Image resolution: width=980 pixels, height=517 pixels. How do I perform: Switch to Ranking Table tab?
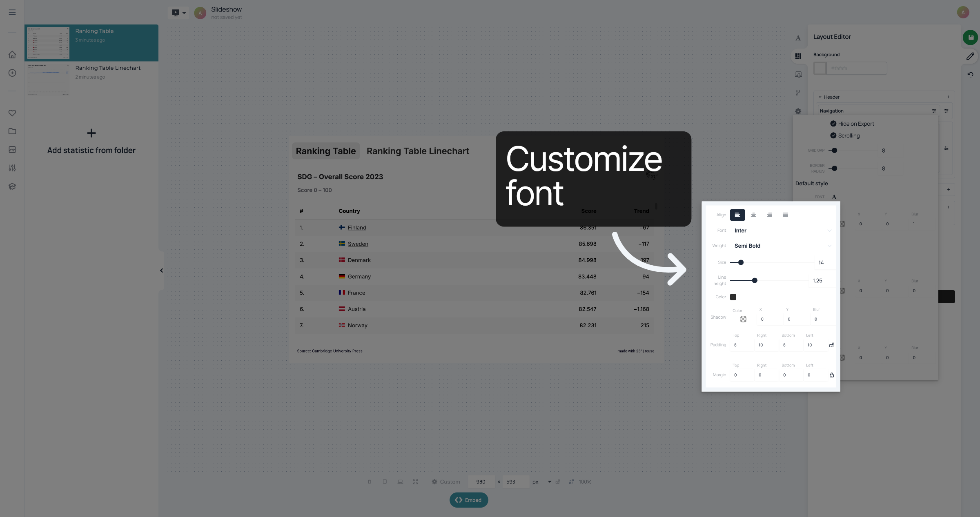[x=325, y=151]
